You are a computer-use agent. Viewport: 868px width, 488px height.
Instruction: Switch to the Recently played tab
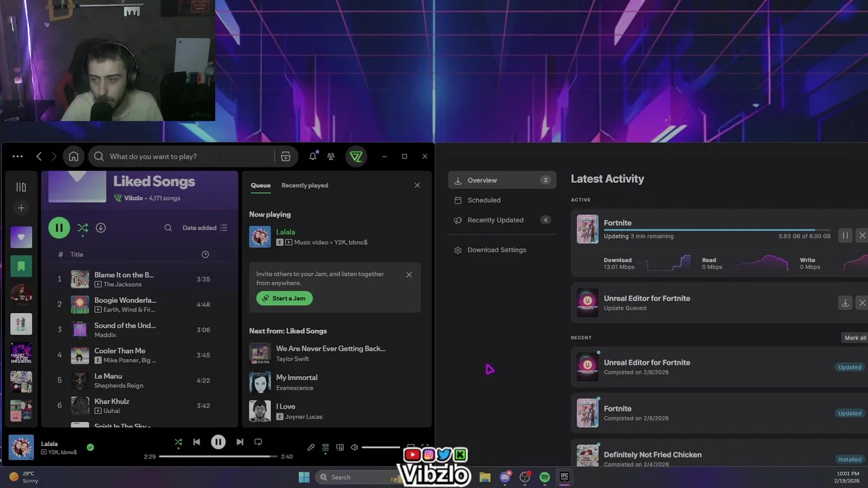click(304, 185)
